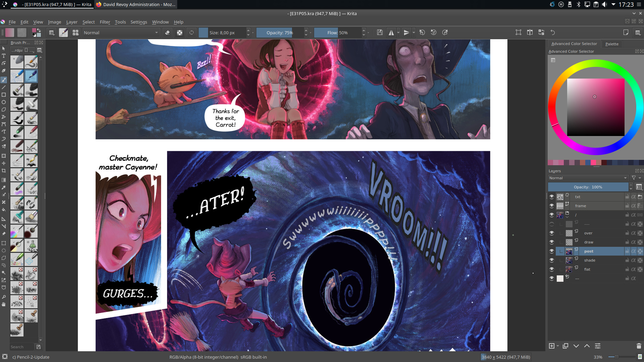Screen dimensions: 644x362
Task: Click the preserve alpha toolbar icon
Action: [x=180, y=33]
